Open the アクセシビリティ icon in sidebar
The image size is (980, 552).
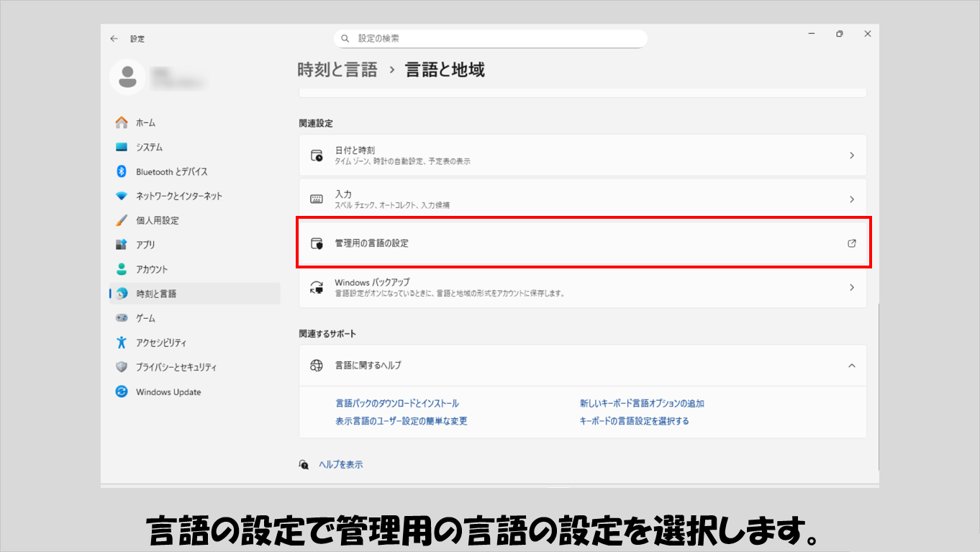(x=122, y=343)
